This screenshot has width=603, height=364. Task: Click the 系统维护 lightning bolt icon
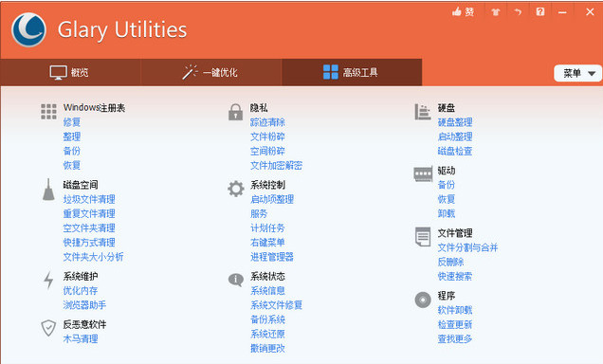(x=48, y=281)
